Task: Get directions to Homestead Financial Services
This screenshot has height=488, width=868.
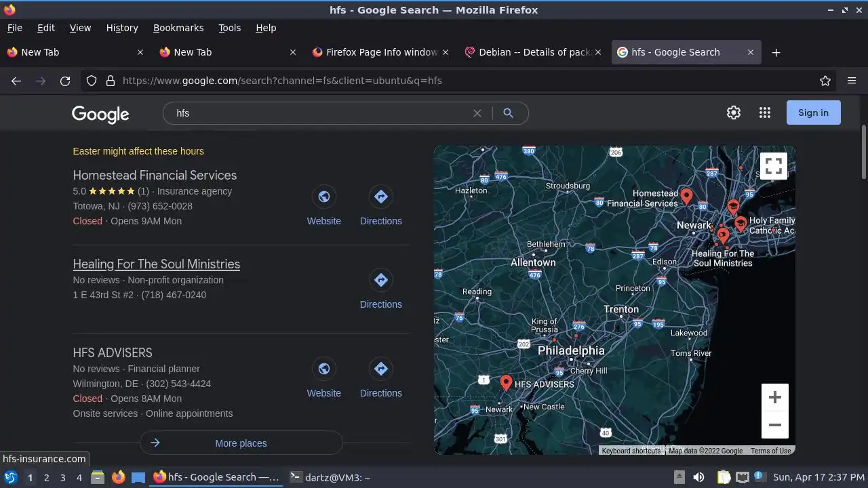Action: coord(381,197)
